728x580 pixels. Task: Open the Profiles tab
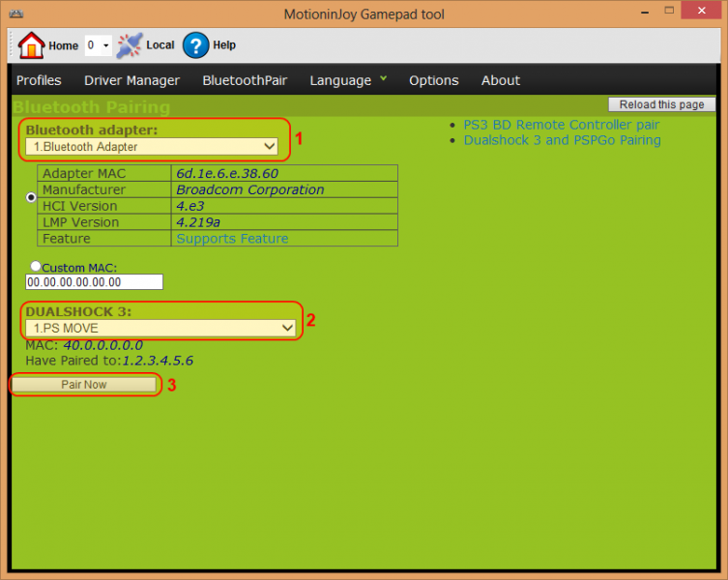coord(39,80)
